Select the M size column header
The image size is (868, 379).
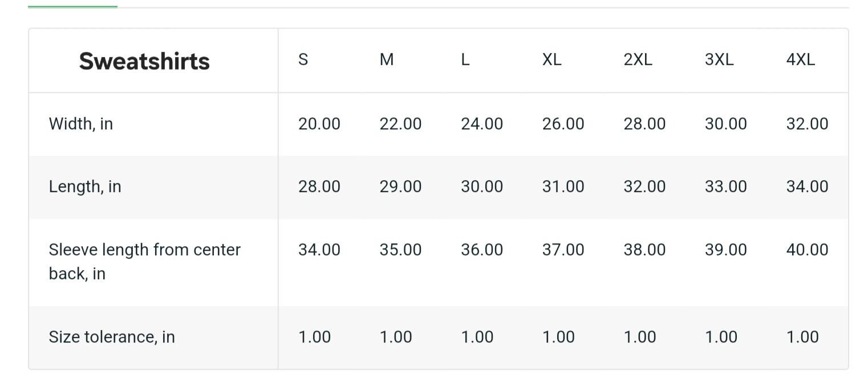tap(387, 59)
